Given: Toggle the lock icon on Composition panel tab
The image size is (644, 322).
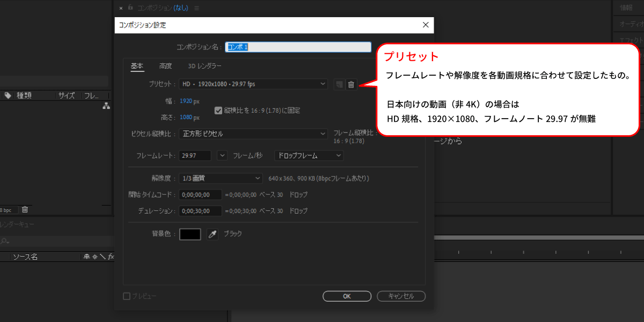Looking at the screenshot, I should [x=130, y=8].
